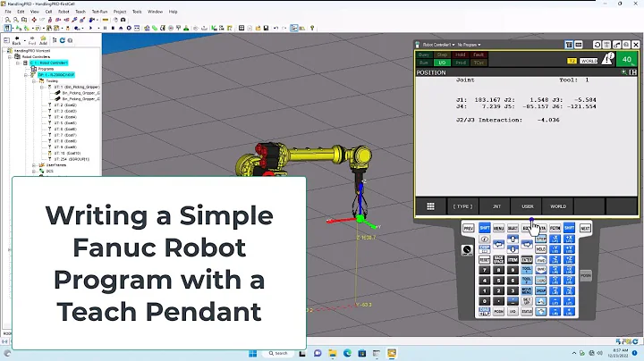Select the JNT softkey
The height and width of the screenshot is (361, 644).
[496, 206]
